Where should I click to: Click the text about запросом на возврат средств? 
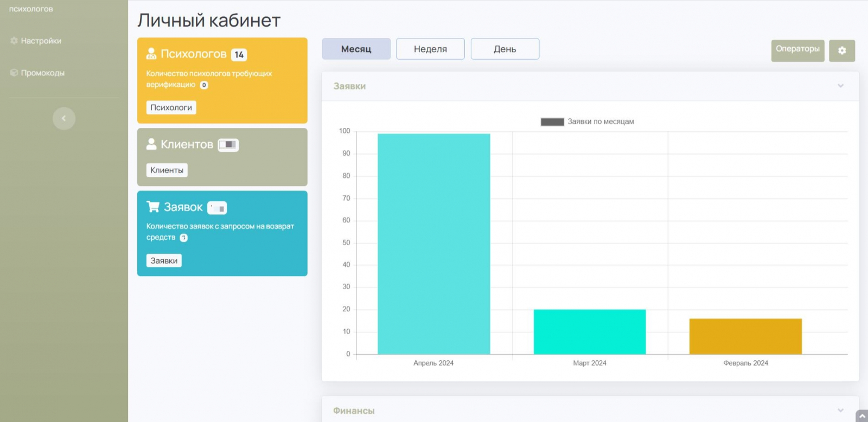[220, 232]
